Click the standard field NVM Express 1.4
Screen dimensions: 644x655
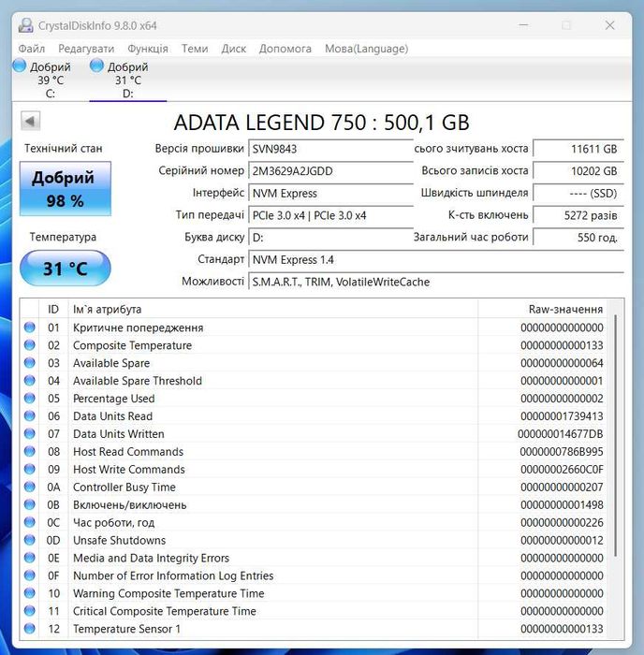pyautogui.click(x=436, y=259)
